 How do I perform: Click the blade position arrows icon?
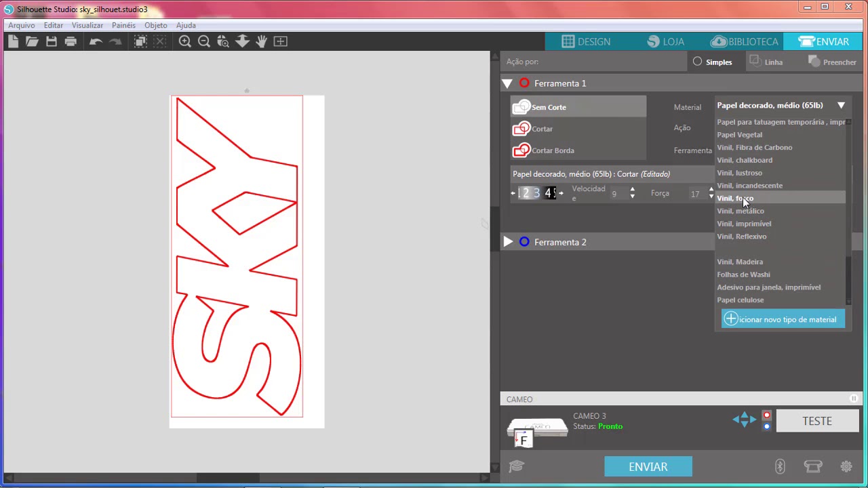pos(744,420)
